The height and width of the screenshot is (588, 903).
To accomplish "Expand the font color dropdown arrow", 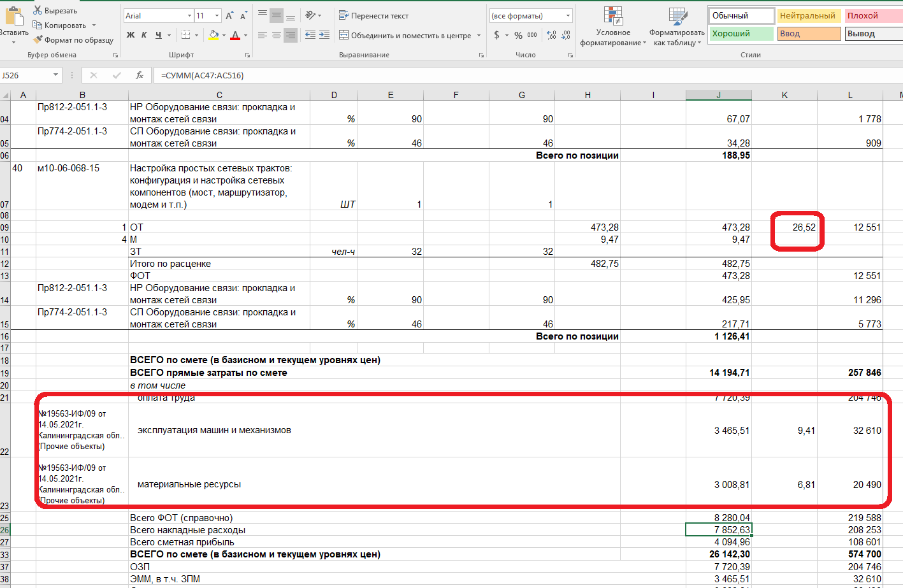I will (x=245, y=35).
